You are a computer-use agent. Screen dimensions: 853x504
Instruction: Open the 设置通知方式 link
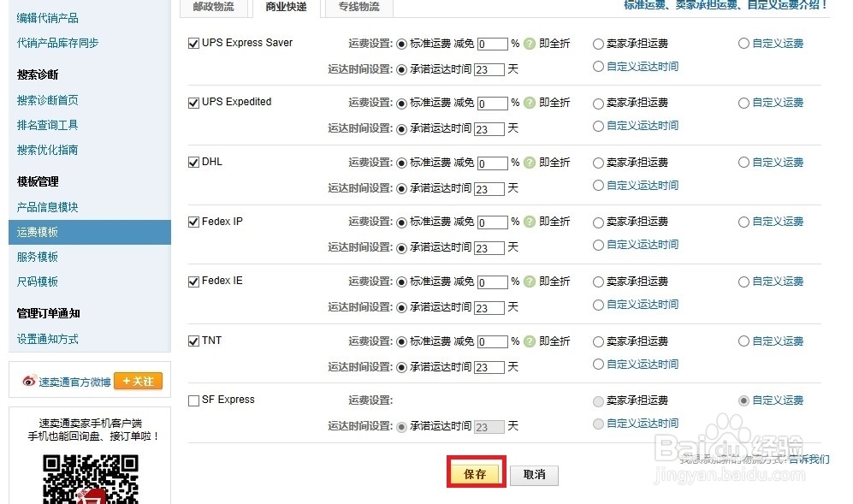47,339
